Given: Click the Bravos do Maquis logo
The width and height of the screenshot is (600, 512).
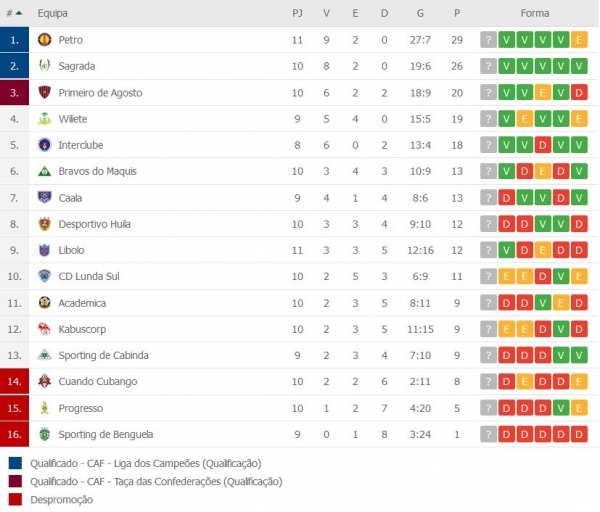Looking at the screenshot, I should point(44,171).
